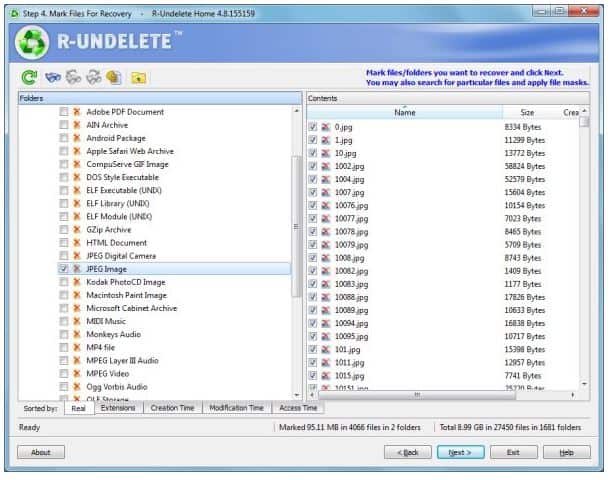Click the file icon beside 101.jpg
This screenshot has height=480, width=614.
[x=326, y=350]
